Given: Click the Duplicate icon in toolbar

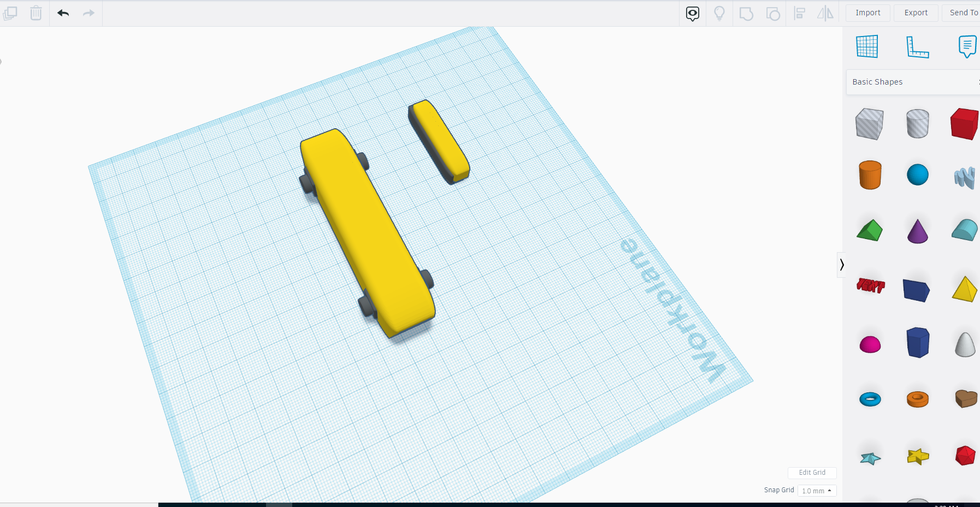Looking at the screenshot, I should coord(10,13).
